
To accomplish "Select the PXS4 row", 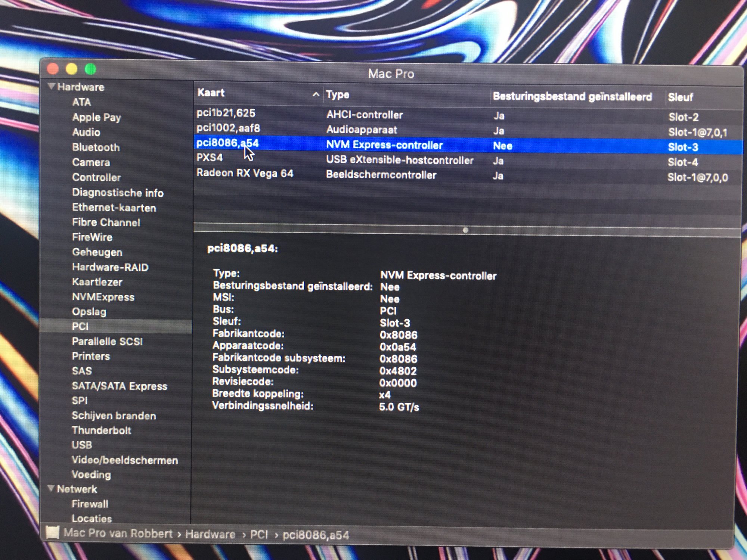I will coord(468,160).
